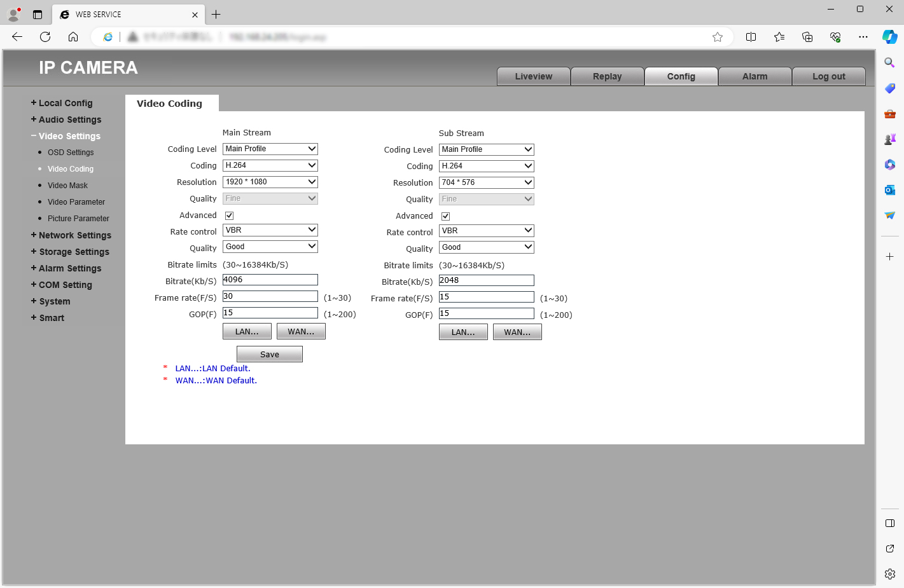The height and width of the screenshot is (588, 904).
Task: Toggle Sub Stream Advanced checkbox
Action: point(446,216)
